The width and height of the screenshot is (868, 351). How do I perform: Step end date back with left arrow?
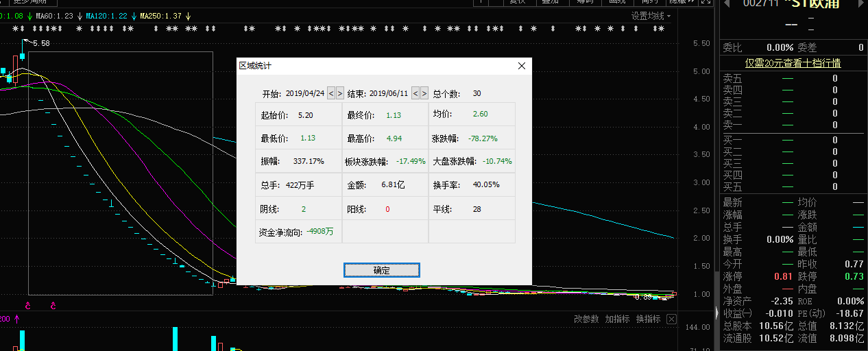pyautogui.click(x=415, y=93)
